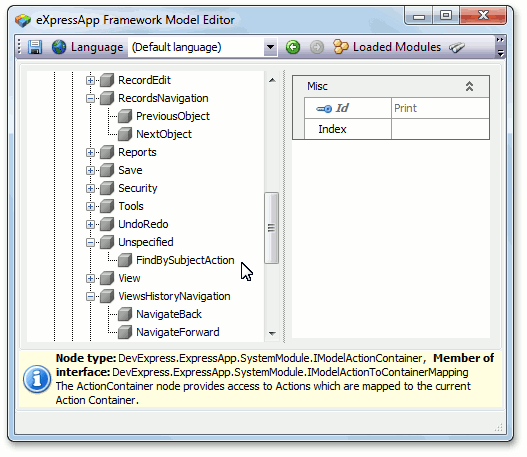The width and height of the screenshot is (527, 457).
Task: Minimize the Model Editor window
Action: 419,15
